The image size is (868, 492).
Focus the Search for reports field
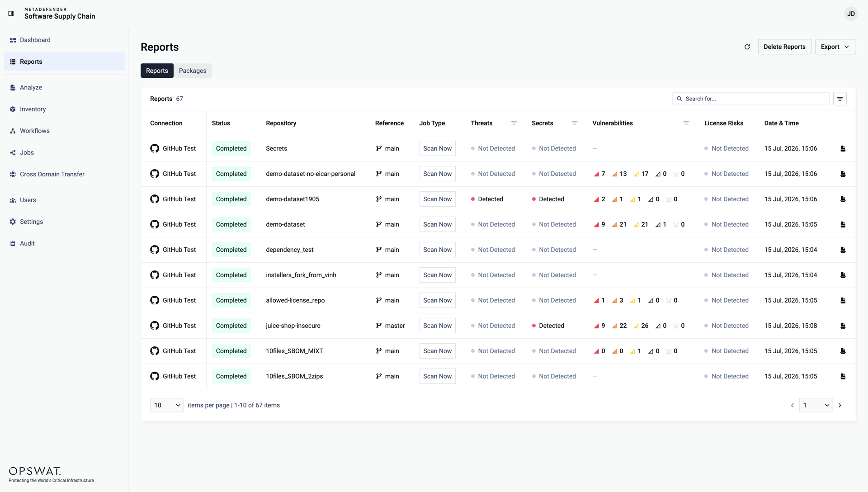coord(751,99)
